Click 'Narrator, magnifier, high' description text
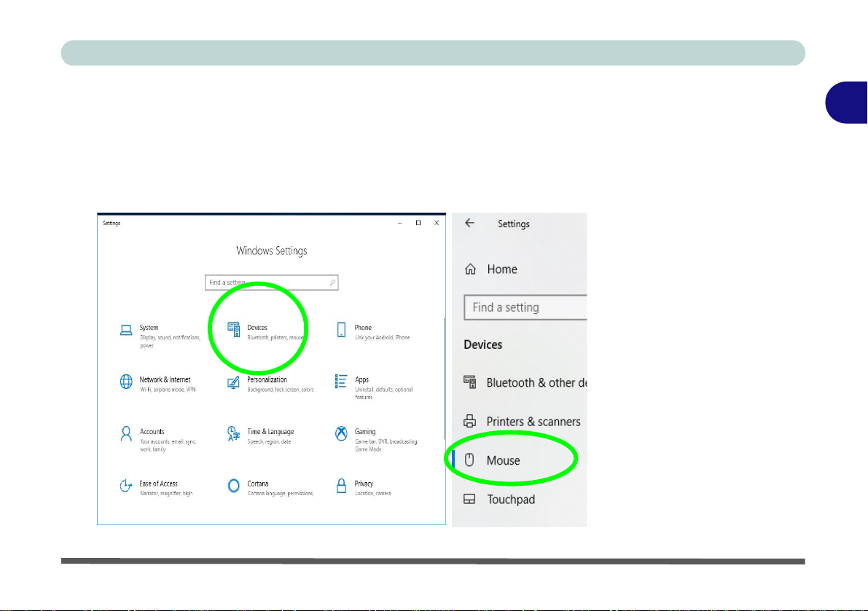868x611 pixels. click(x=166, y=493)
